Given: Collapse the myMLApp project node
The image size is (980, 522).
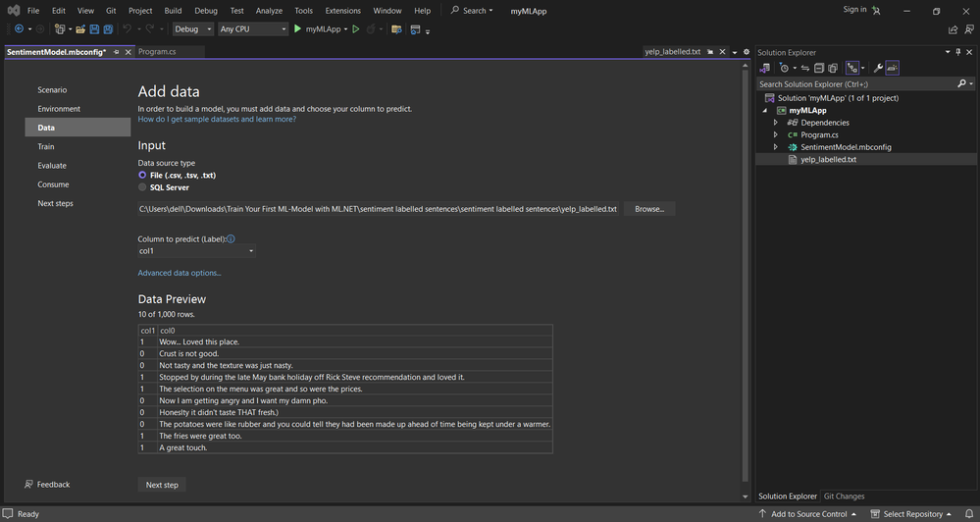Looking at the screenshot, I should pos(764,110).
